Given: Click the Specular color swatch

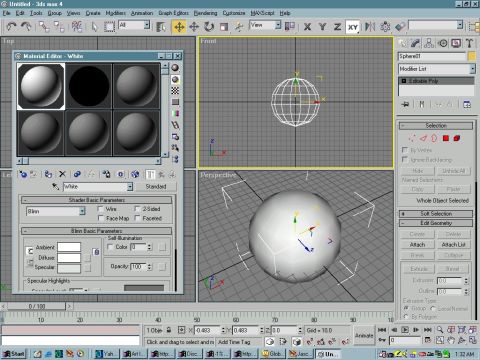Looking at the screenshot, I should coord(69,268).
